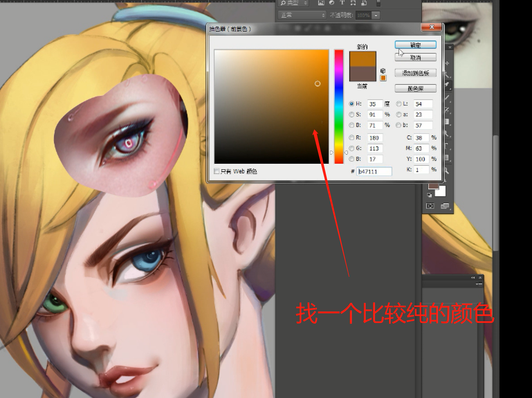Viewport: 532px width, 398px height.
Task: Filter layers by type (T) icon
Action: 342,3
